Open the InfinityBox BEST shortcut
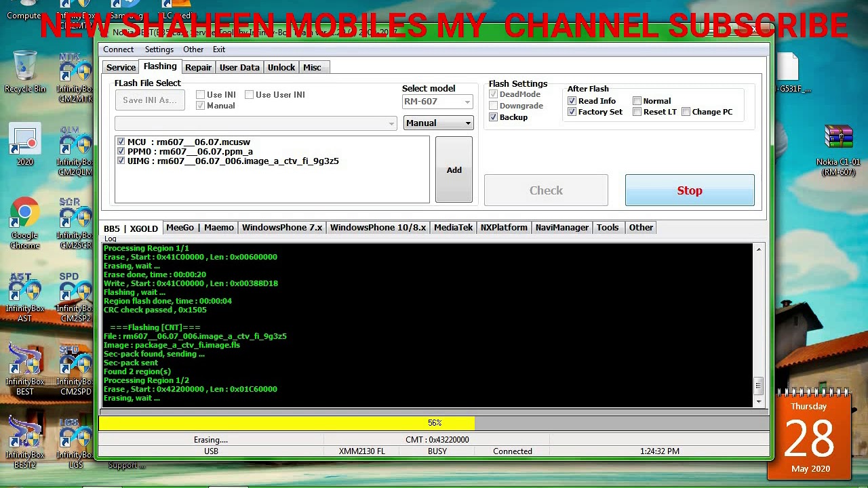868x488 pixels. (x=24, y=371)
